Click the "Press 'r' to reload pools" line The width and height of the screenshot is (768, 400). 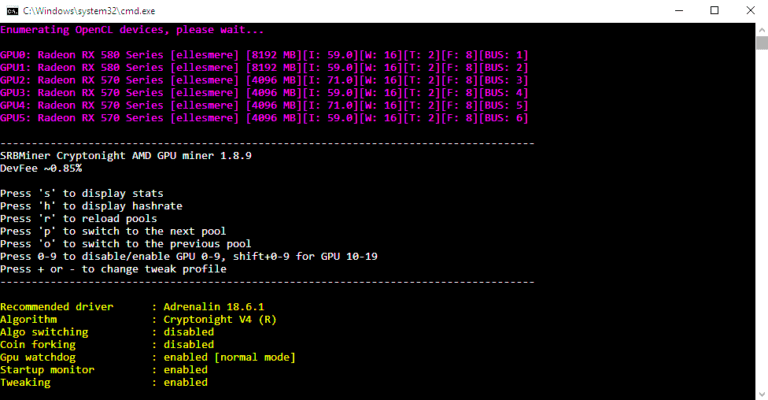pyautogui.click(x=78, y=219)
